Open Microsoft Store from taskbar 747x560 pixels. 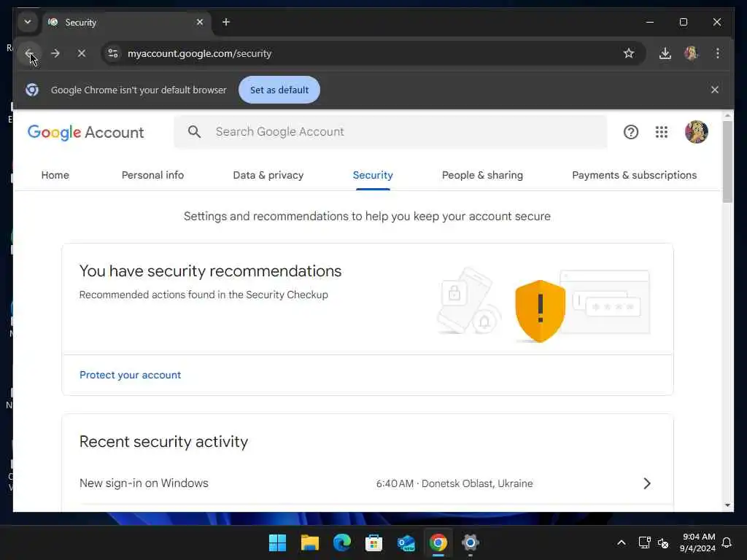(x=373, y=542)
